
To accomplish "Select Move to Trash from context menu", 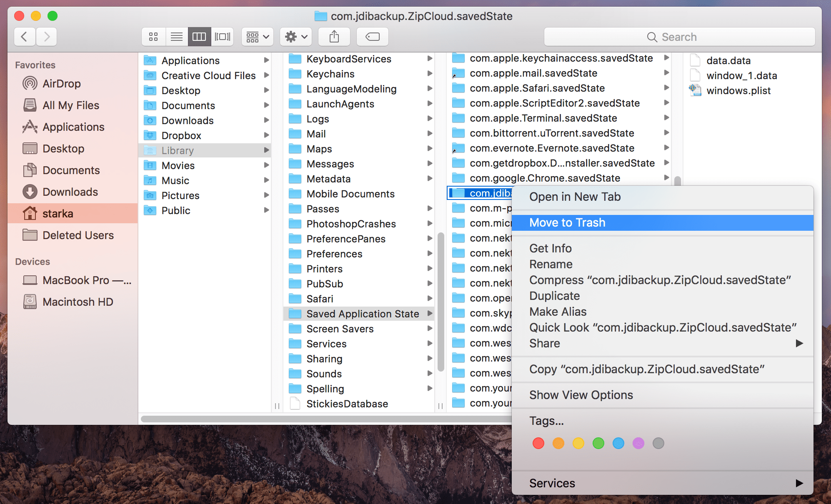I will pyautogui.click(x=567, y=223).
